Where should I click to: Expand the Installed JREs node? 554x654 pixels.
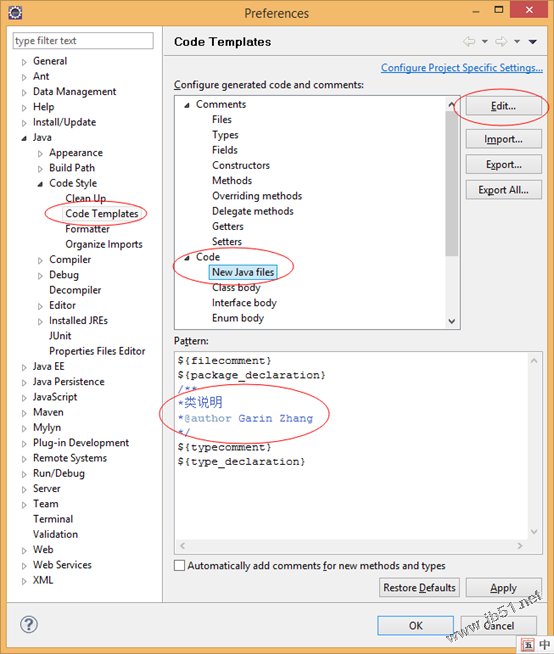point(40,321)
